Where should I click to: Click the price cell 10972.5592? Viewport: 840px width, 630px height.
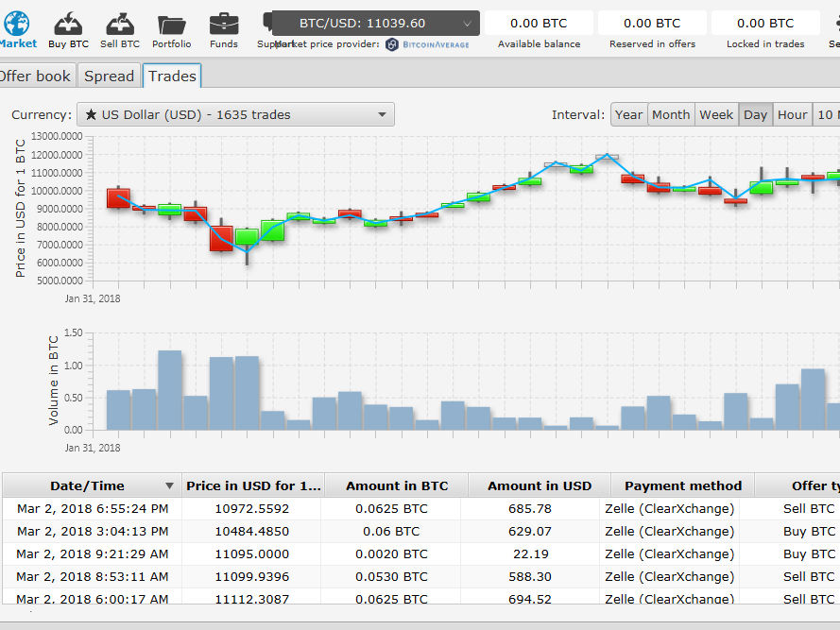point(251,509)
